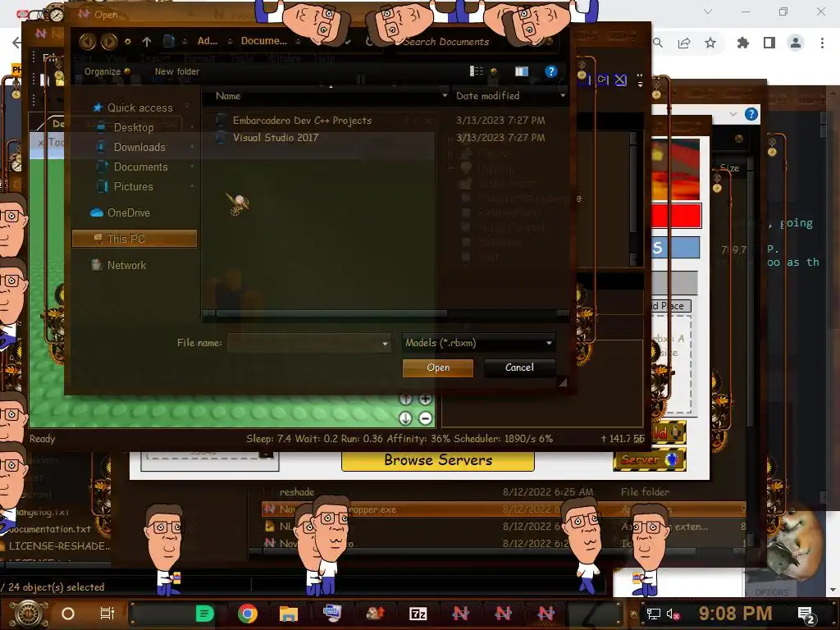This screenshot has height=630, width=840.
Task: Click the network status tray icon
Action: 653,614
